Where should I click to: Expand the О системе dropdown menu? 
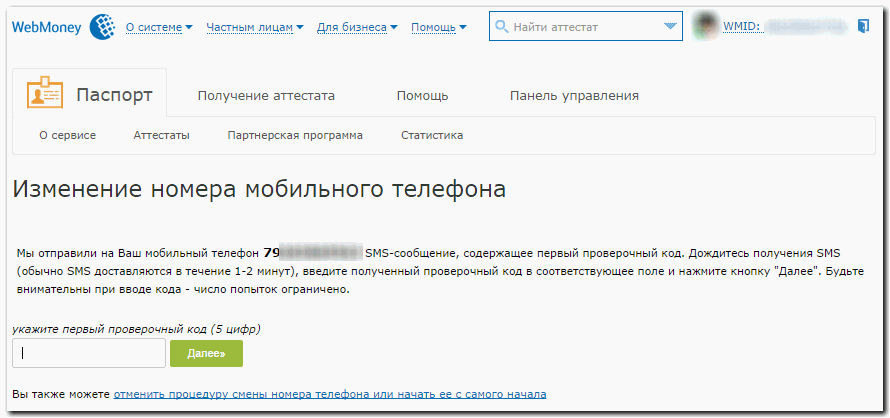tap(159, 27)
